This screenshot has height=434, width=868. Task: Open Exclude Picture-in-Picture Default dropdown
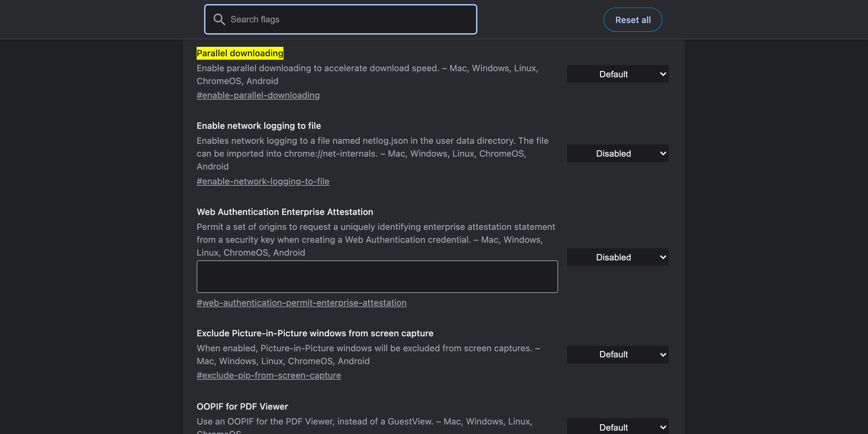click(x=617, y=354)
